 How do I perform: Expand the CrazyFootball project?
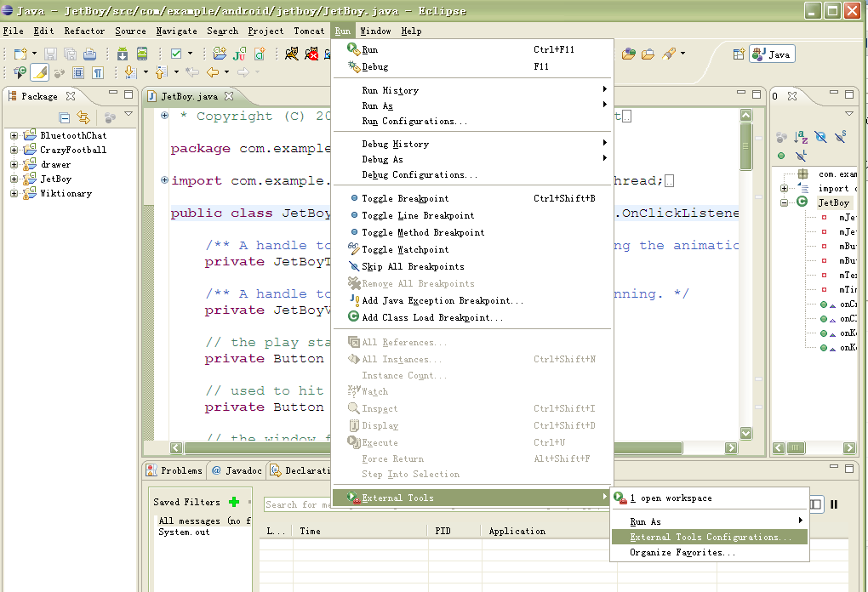pos(14,150)
